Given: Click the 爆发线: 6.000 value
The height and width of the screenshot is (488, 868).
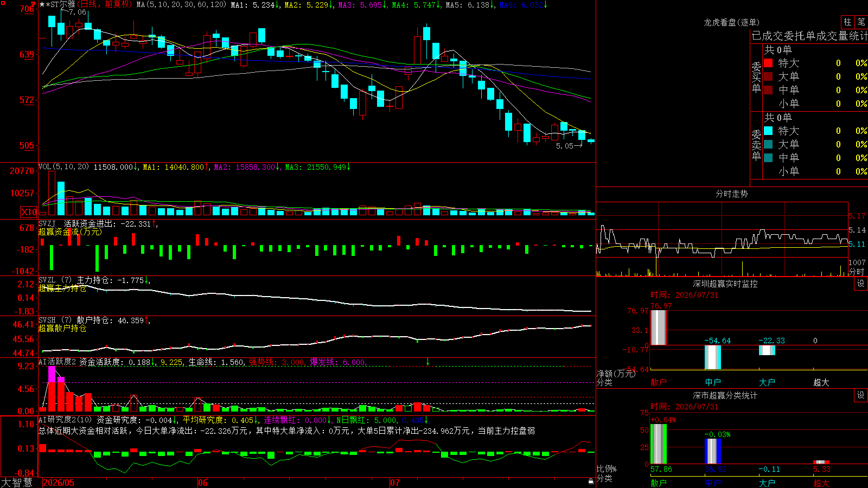Looking at the screenshot, I should tap(338, 362).
